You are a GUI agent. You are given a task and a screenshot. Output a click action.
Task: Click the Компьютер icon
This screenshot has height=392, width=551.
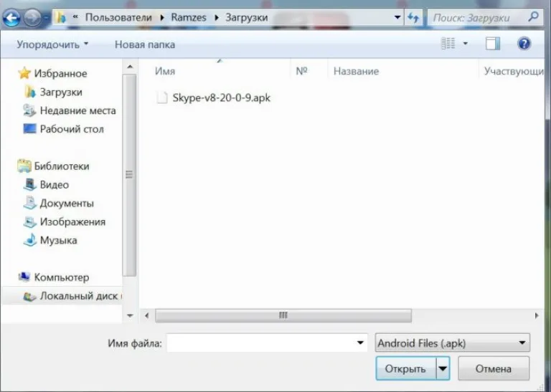click(24, 277)
